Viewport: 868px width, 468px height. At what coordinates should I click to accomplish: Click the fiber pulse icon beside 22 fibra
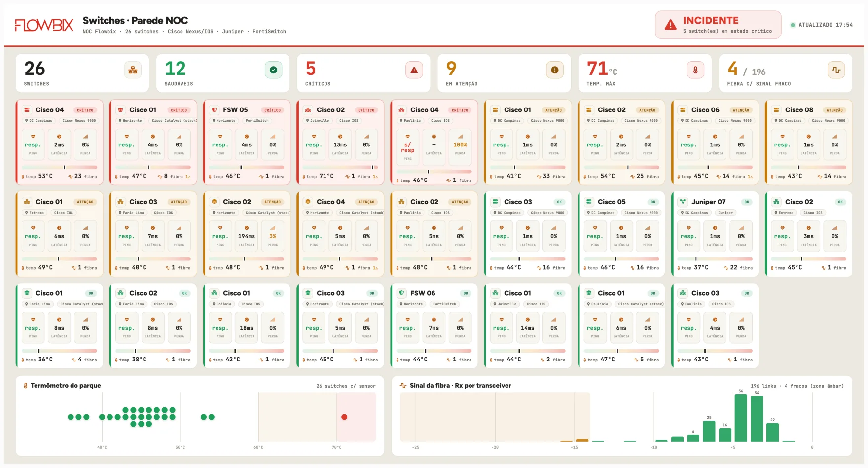[726, 268]
